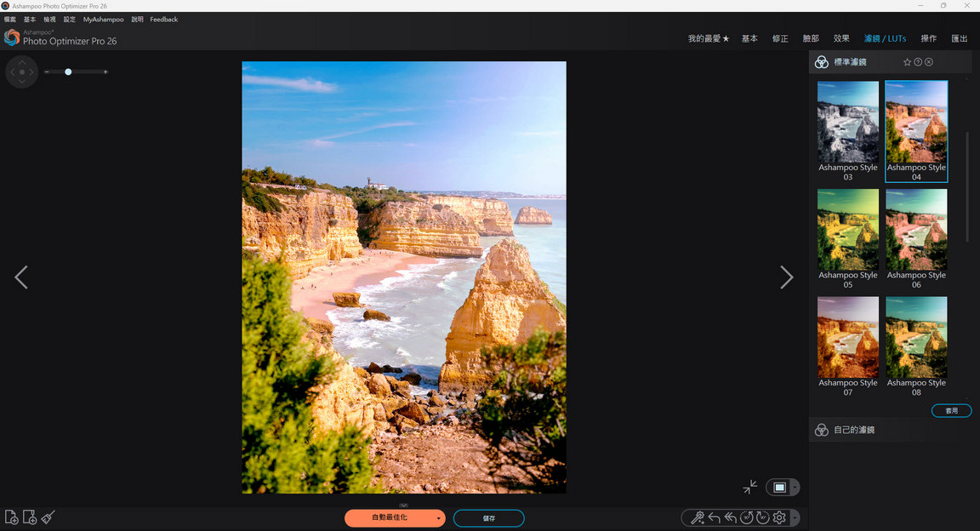Select the magic wand auto-optimize icon
Image resolution: width=980 pixels, height=531 pixels.
[x=698, y=517]
